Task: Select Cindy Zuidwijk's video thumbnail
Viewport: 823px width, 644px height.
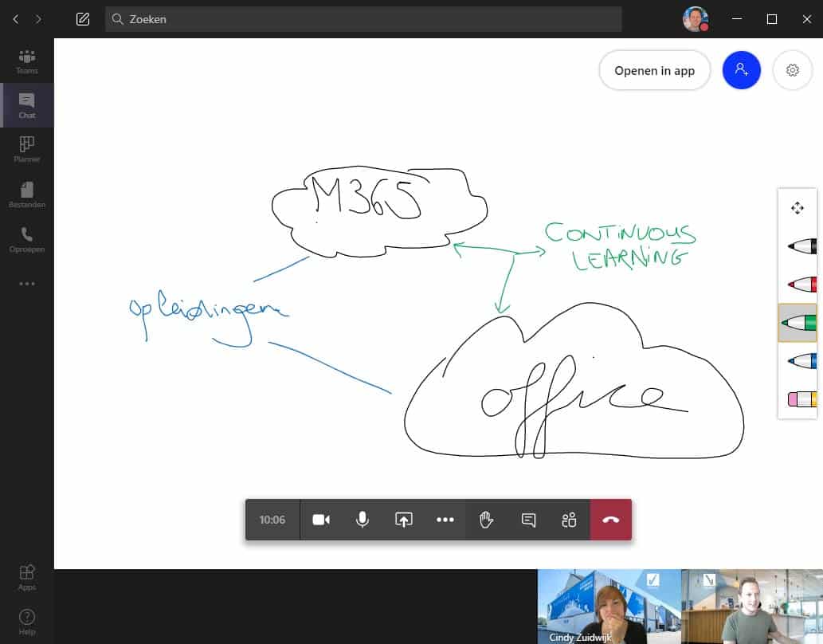Action: [609, 607]
